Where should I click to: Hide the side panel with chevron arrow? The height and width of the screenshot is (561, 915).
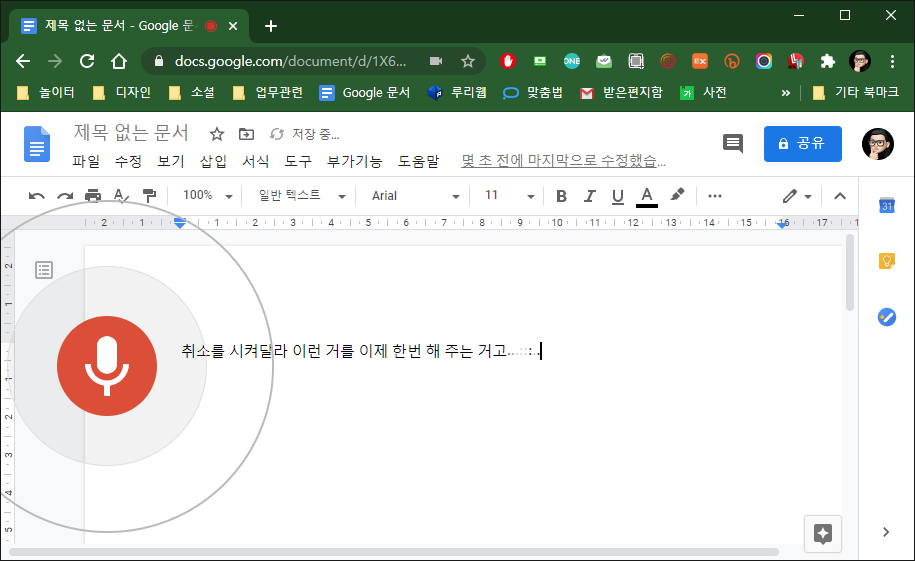click(x=886, y=532)
